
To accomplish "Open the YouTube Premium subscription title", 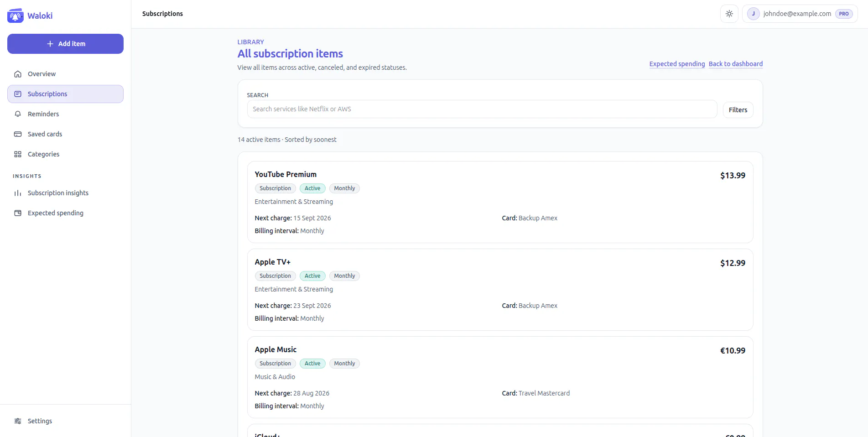I will pos(286,174).
